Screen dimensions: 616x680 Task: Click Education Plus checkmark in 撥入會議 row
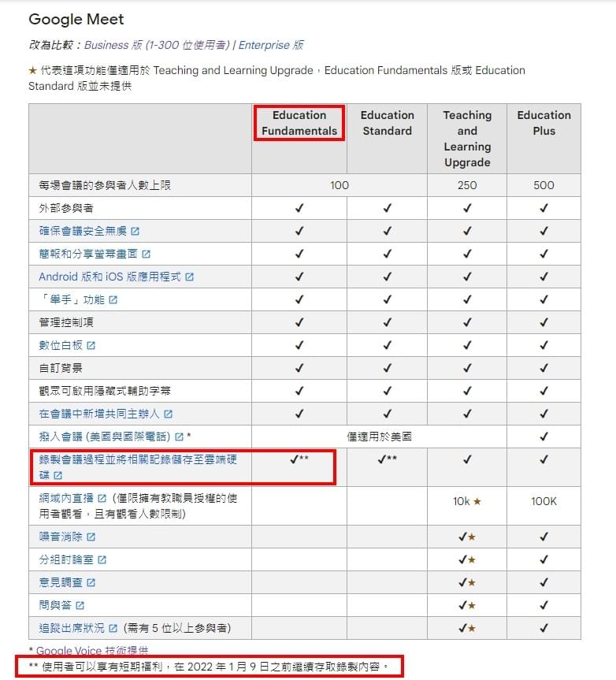coord(544,437)
